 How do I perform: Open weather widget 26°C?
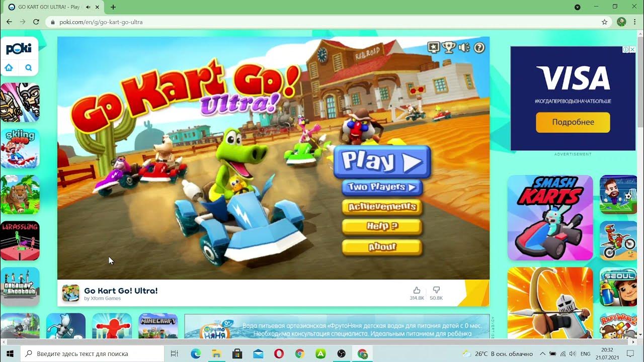tap(498, 353)
